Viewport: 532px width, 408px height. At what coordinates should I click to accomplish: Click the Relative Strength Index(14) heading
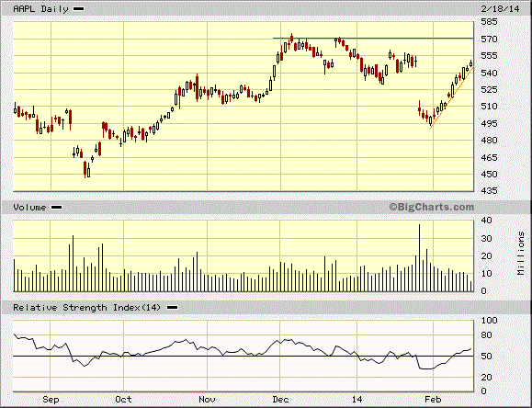point(86,308)
